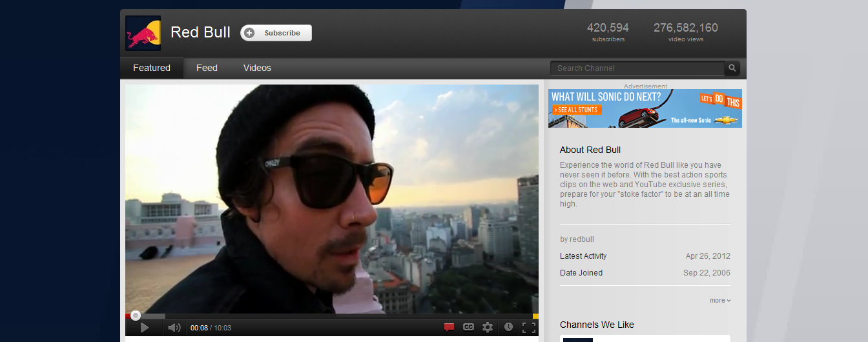Click the 276,582,160 video views count
The height and width of the screenshot is (342, 868).
coord(686,28)
